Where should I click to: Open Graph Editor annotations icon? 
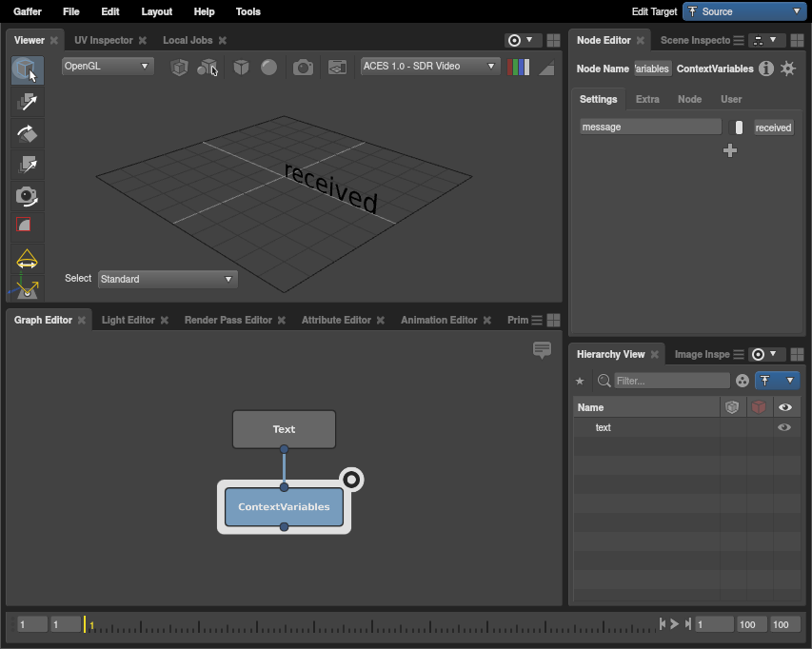(543, 350)
